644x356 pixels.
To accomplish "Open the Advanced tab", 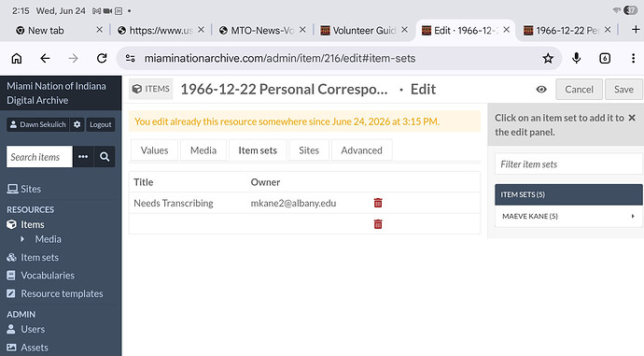I will 361,150.
